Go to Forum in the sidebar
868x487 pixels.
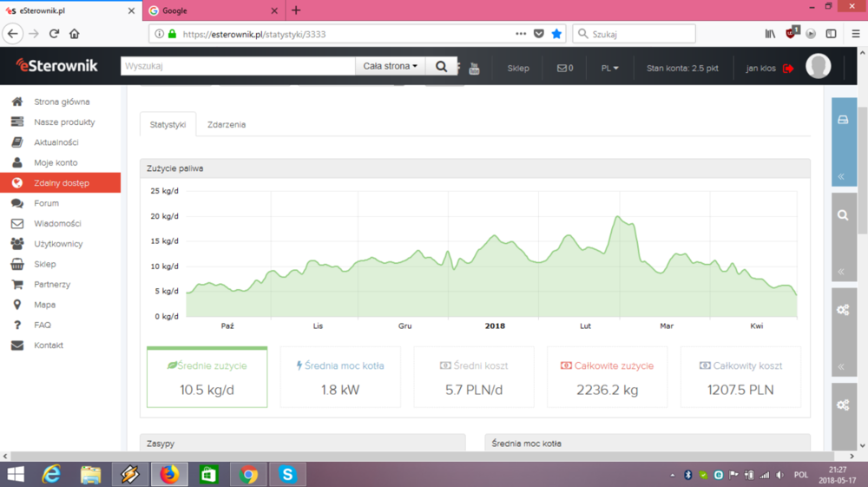point(46,203)
